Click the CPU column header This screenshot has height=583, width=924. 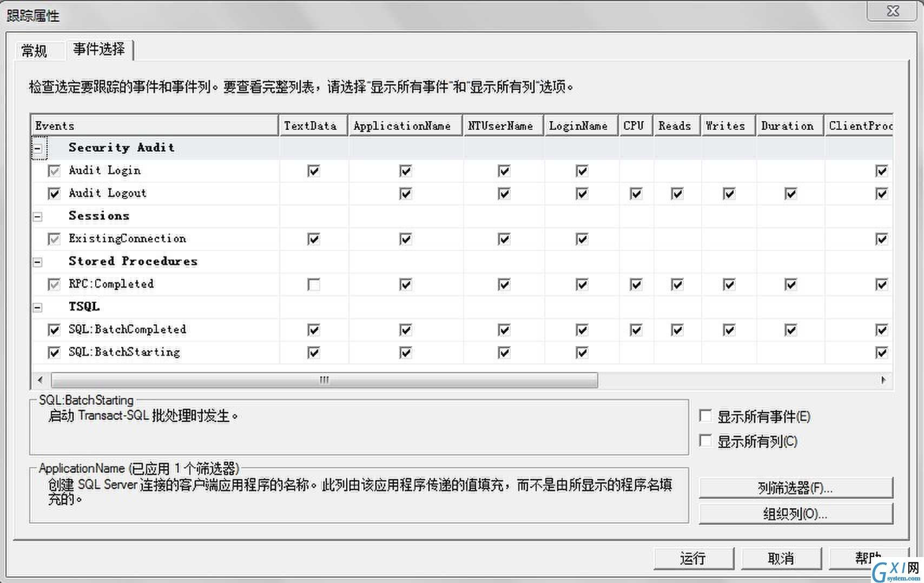636,125
